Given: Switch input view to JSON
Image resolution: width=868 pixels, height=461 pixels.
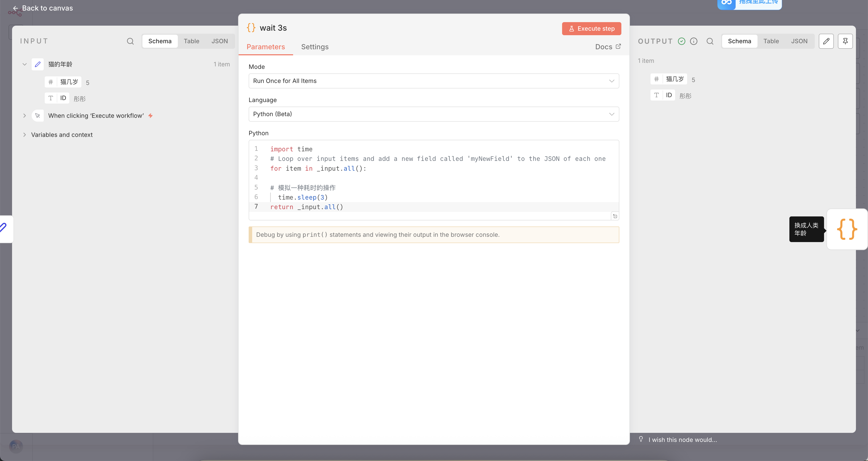Looking at the screenshot, I should click(x=219, y=41).
